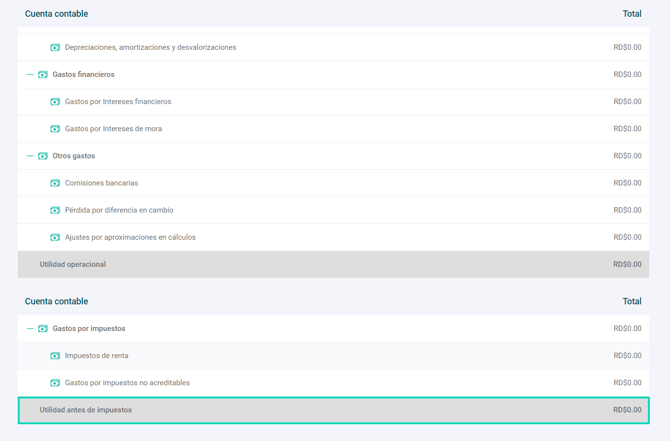
Task: Click the money icon beside Depreciaciones, amortizaciones y desvalorizaciones
Action: pyautogui.click(x=55, y=48)
